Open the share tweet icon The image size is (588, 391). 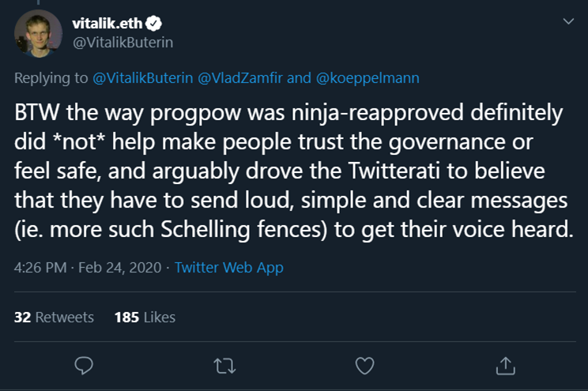[506, 366]
